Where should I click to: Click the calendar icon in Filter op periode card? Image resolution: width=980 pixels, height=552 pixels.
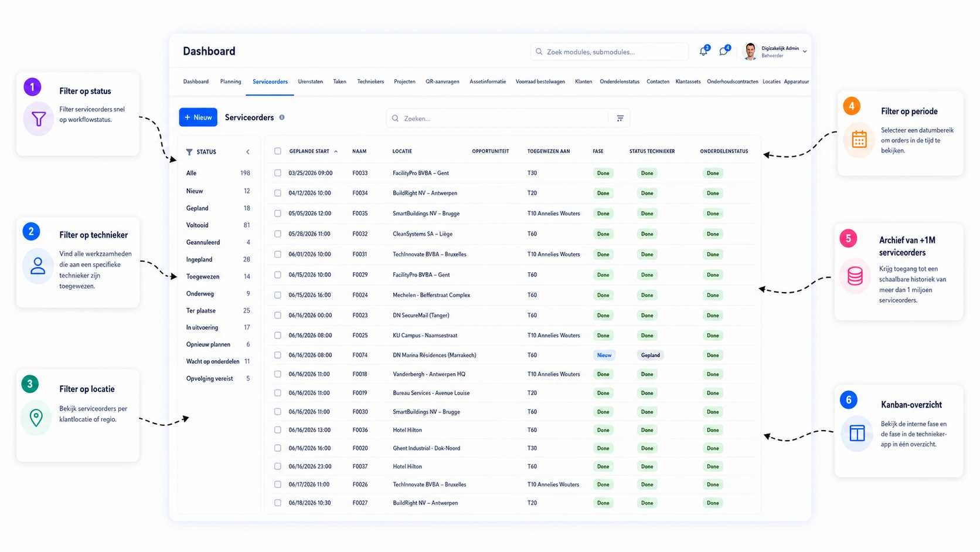pyautogui.click(x=859, y=140)
